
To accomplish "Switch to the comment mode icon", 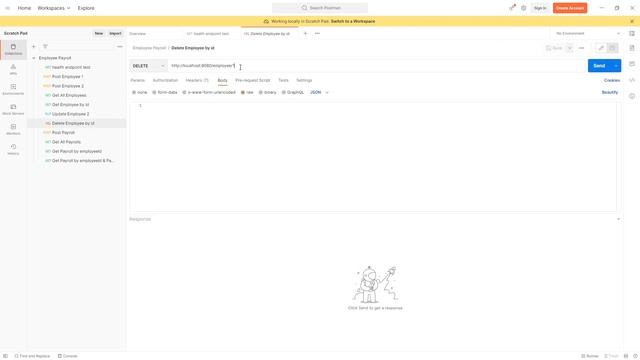I will click(x=612, y=48).
